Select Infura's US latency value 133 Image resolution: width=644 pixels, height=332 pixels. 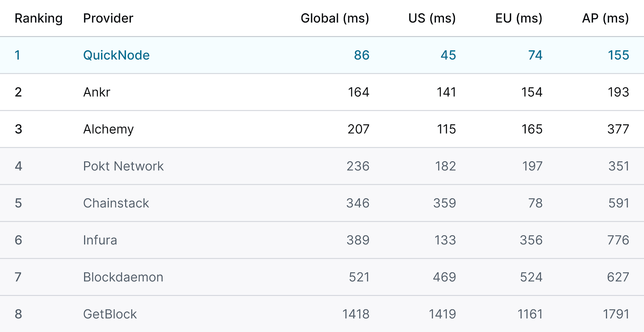click(x=445, y=240)
